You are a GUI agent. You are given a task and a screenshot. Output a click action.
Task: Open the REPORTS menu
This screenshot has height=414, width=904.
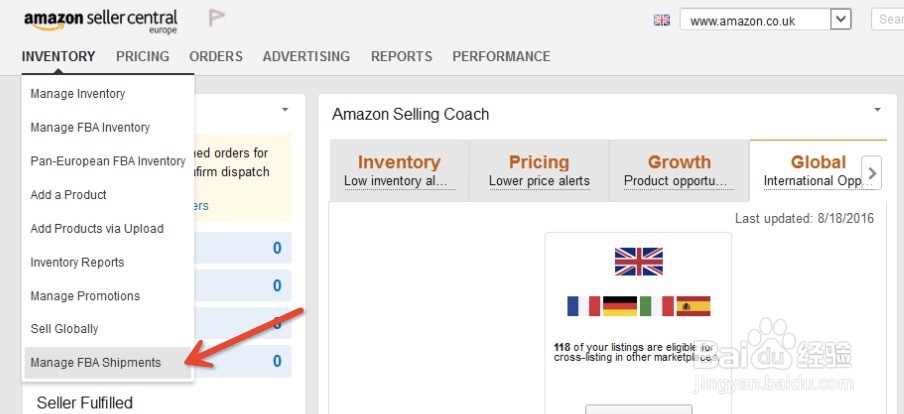[401, 57]
